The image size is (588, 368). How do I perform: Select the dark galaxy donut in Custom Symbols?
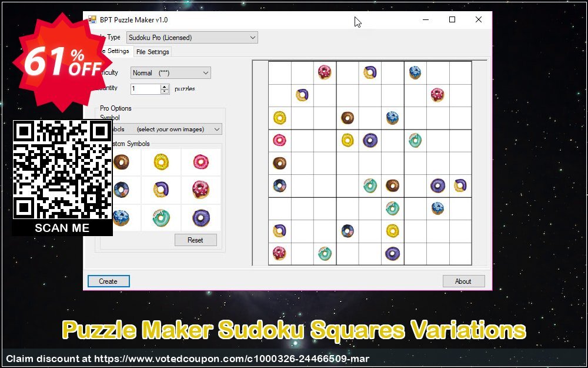pos(121,190)
